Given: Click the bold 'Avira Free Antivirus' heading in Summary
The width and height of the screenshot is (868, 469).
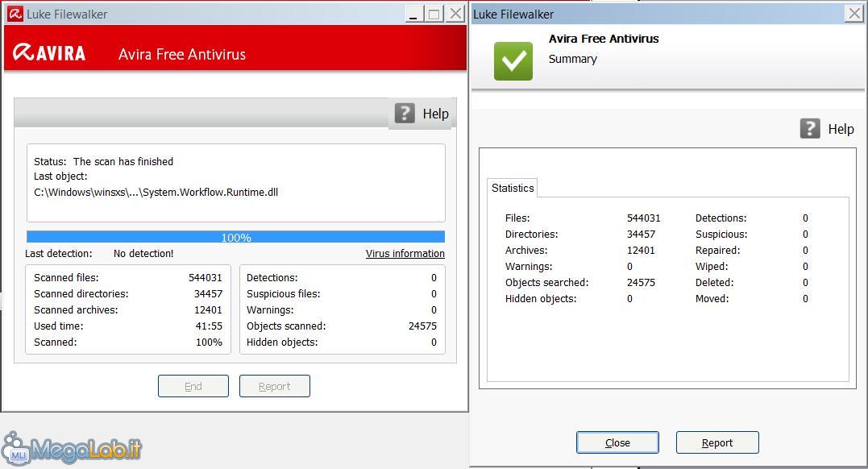Looking at the screenshot, I should tap(604, 39).
